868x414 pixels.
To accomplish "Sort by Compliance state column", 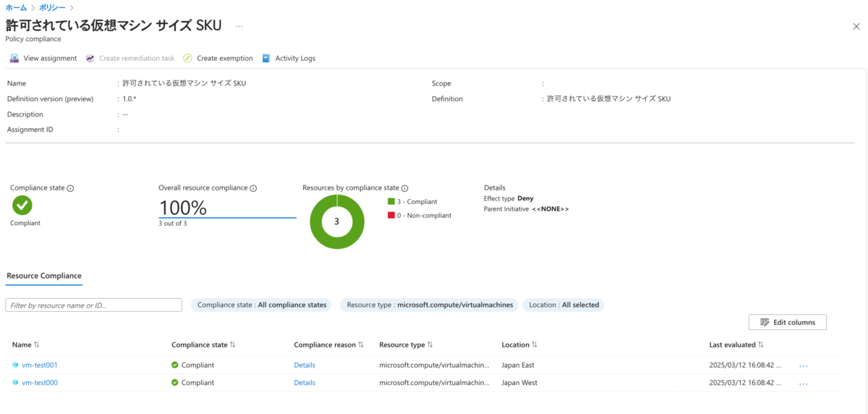I will coord(203,345).
